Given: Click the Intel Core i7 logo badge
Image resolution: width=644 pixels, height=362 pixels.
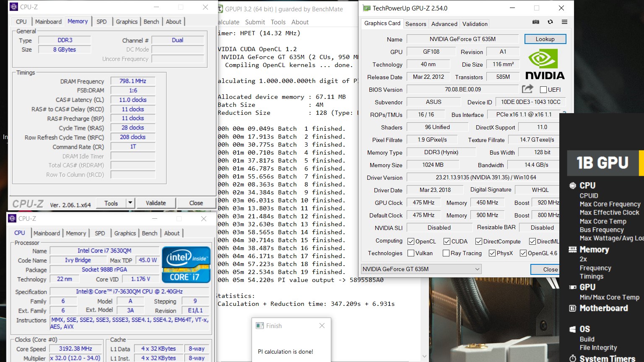Looking at the screenshot, I should point(186,265).
